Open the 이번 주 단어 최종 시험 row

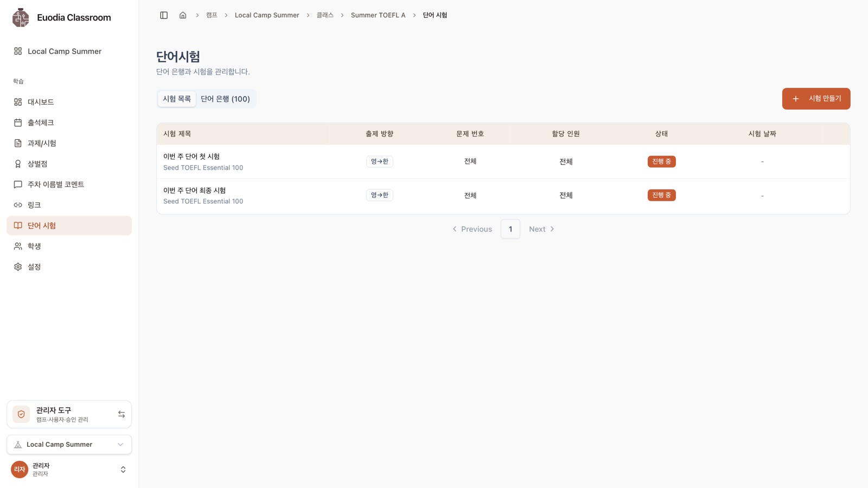pos(503,196)
